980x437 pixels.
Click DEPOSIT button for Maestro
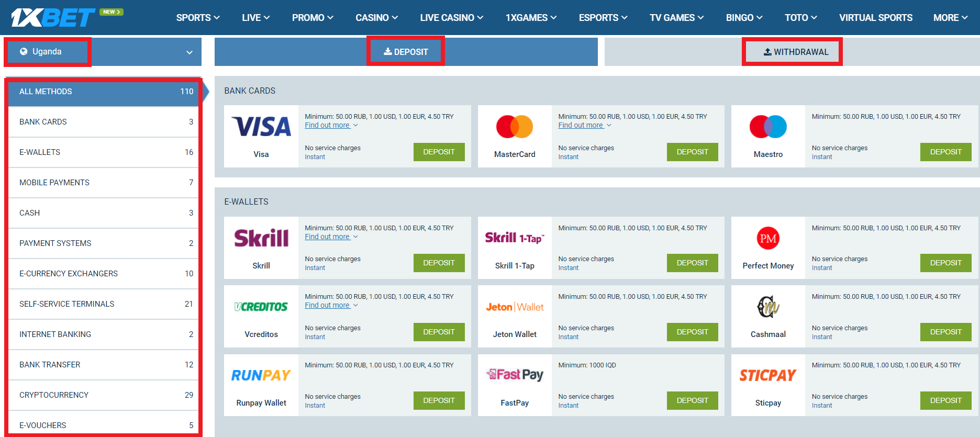tap(945, 152)
